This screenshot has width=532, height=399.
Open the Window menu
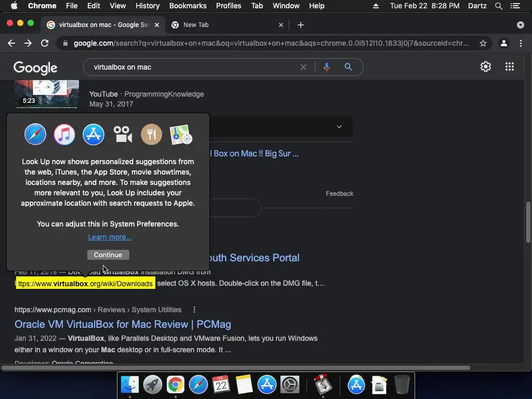pos(286,6)
